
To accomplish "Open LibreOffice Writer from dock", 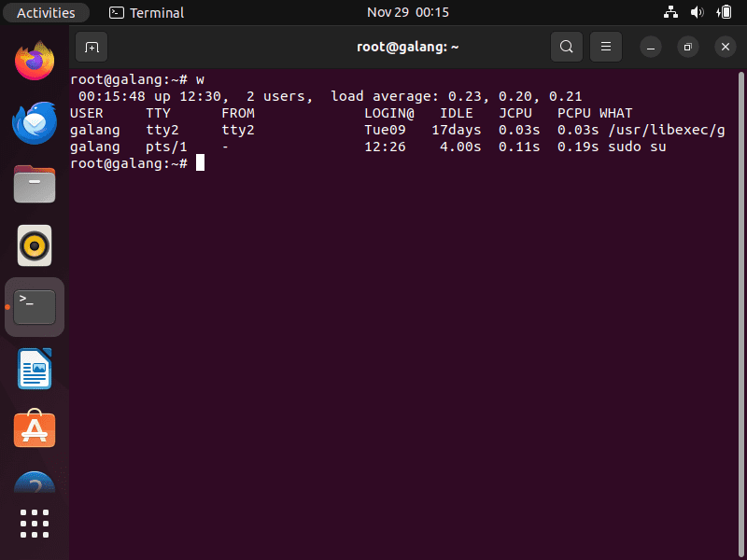I will pyautogui.click(x=35, y=369).
